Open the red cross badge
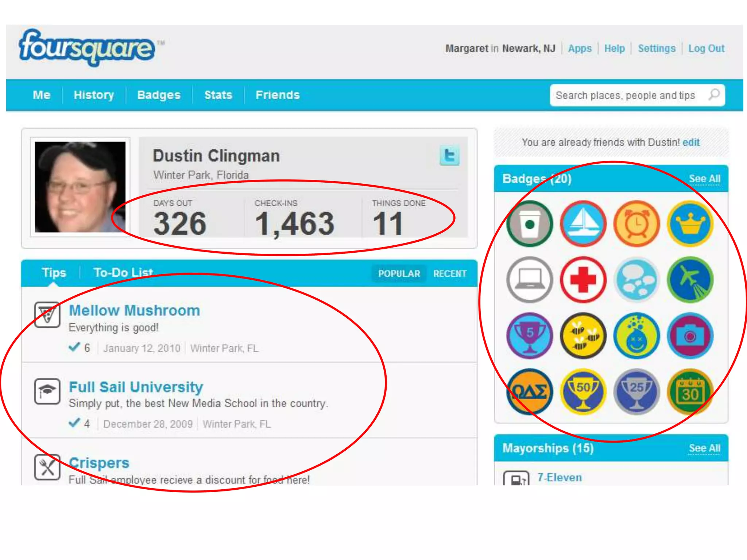747x560 pixels. point(583,280)
